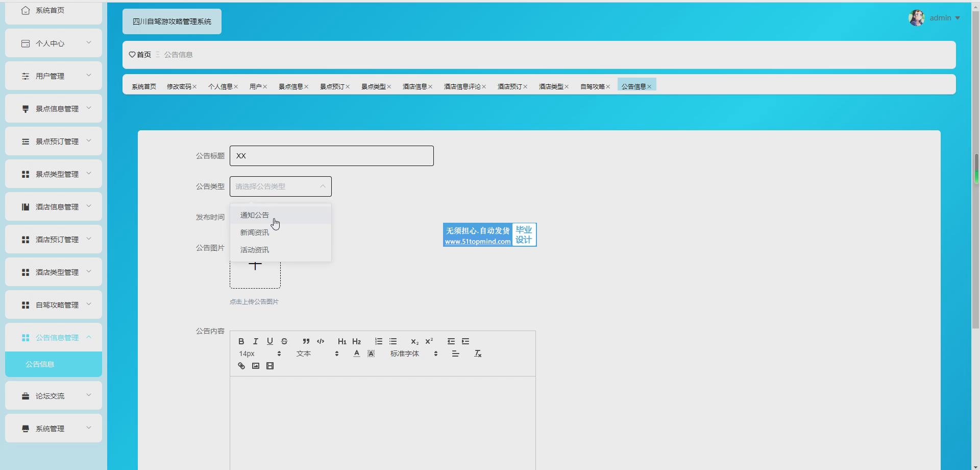Expand 个人中心 sidebar menu
This screenshot has height=470, width=980.
(x=54, y=43)
